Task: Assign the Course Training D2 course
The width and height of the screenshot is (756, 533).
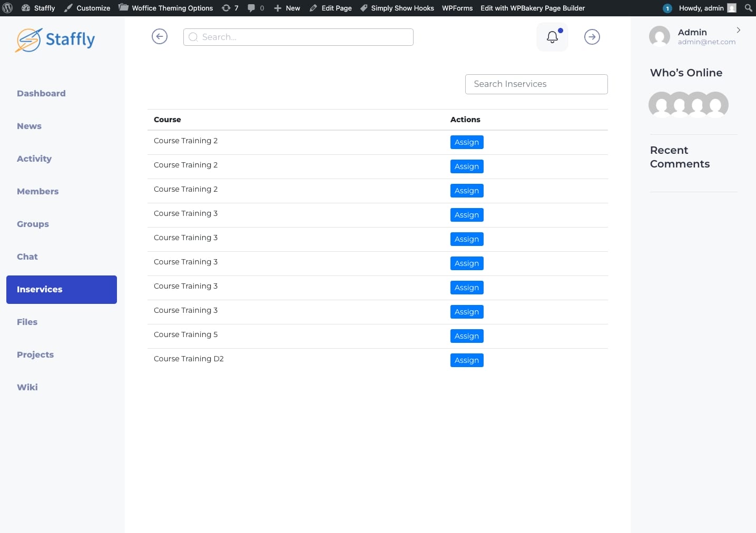Action: coord(466,360)
